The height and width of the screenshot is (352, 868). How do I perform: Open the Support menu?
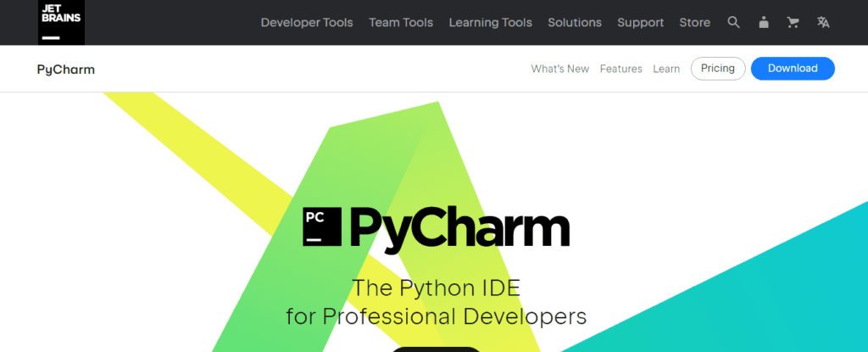641,23
